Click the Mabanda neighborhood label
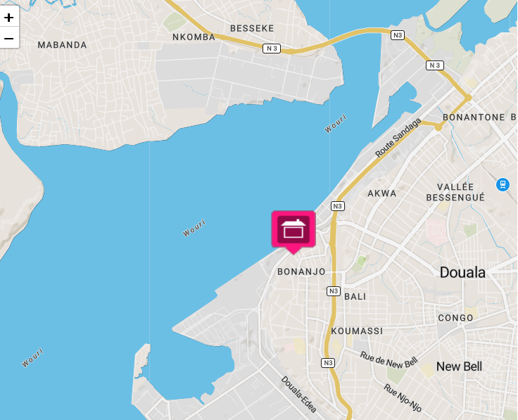Image resolution: width=518 pixels, height=420 pixels. click(x=62, y=45)
